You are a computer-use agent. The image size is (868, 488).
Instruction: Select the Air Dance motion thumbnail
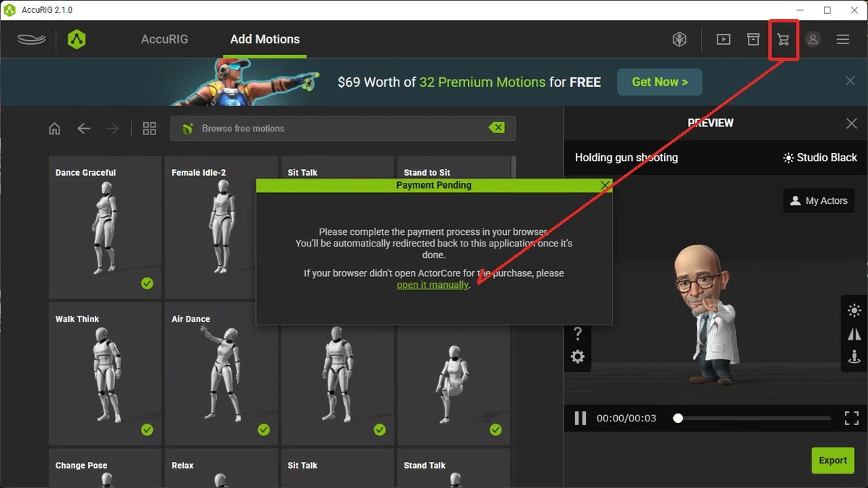[221, 374]
